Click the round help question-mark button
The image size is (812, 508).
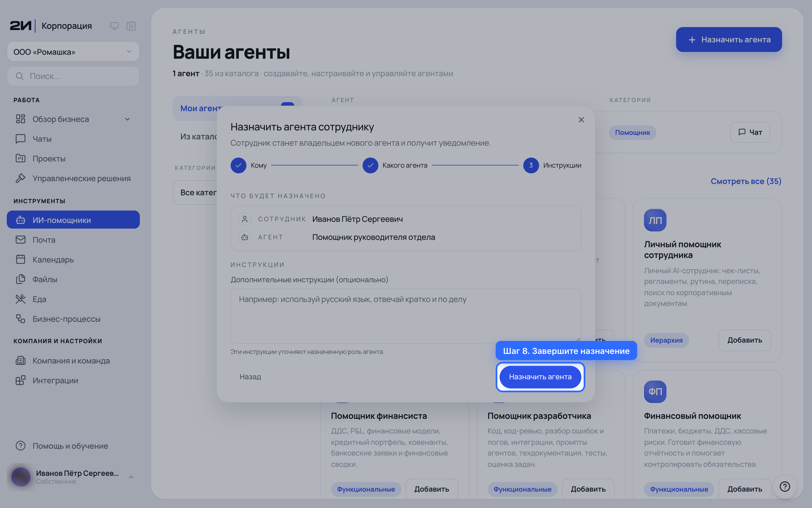tap(785, 487)
